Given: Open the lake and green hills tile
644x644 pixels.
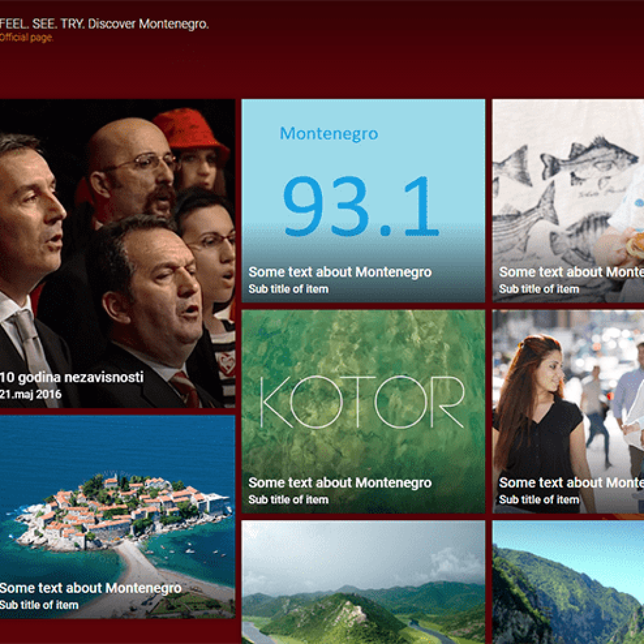Looking at the screenshot, I should pos(363,582).
